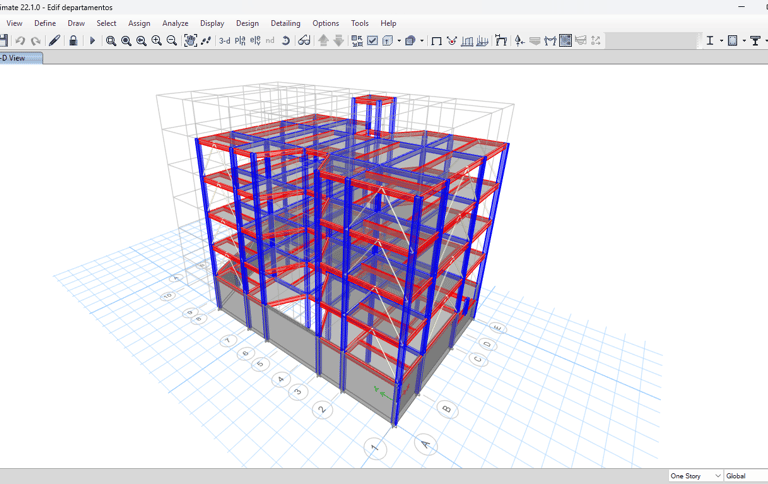Show shell loads diagram icon
This screenshot has width=768, height=484.
coord(482,41)
